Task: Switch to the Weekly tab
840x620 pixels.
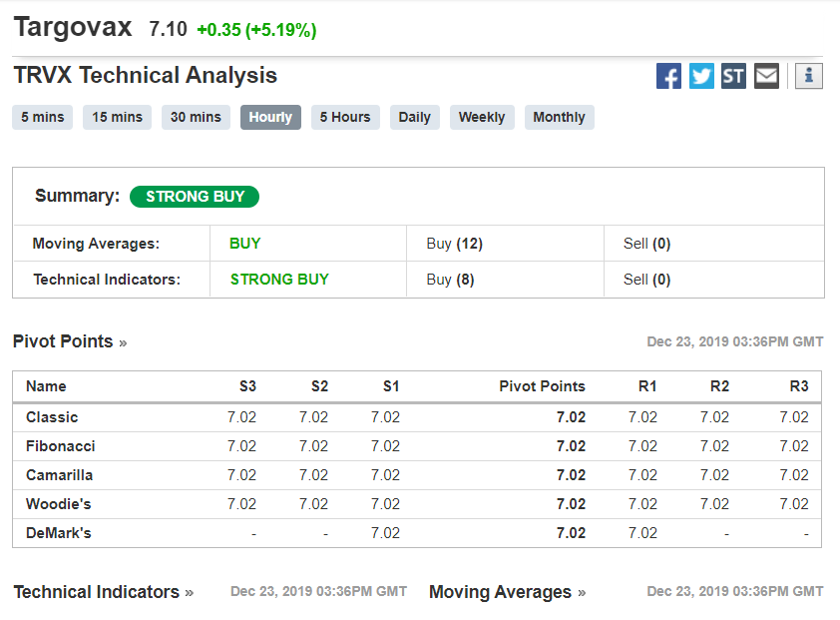Action: tap(482, 117)
